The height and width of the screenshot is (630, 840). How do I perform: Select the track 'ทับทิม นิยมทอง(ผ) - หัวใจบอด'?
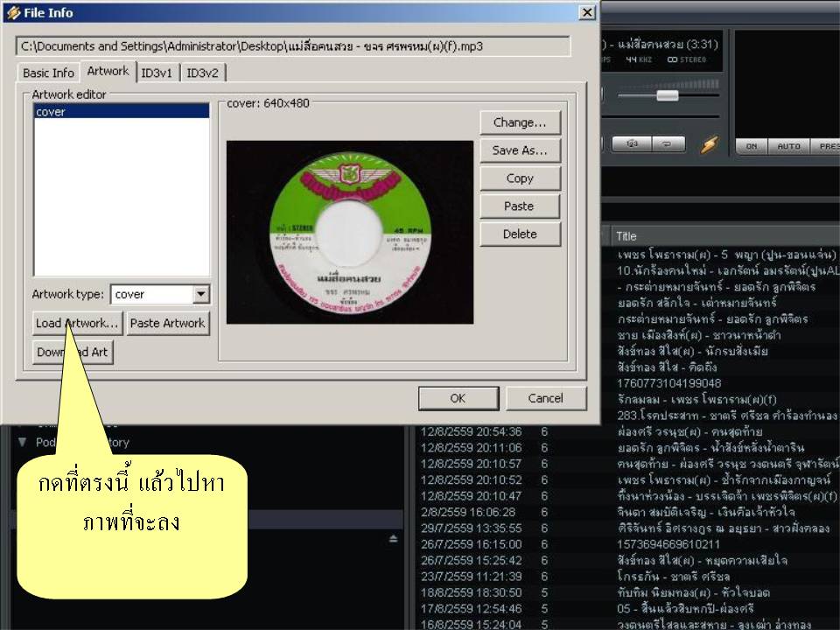click(693, 592)
